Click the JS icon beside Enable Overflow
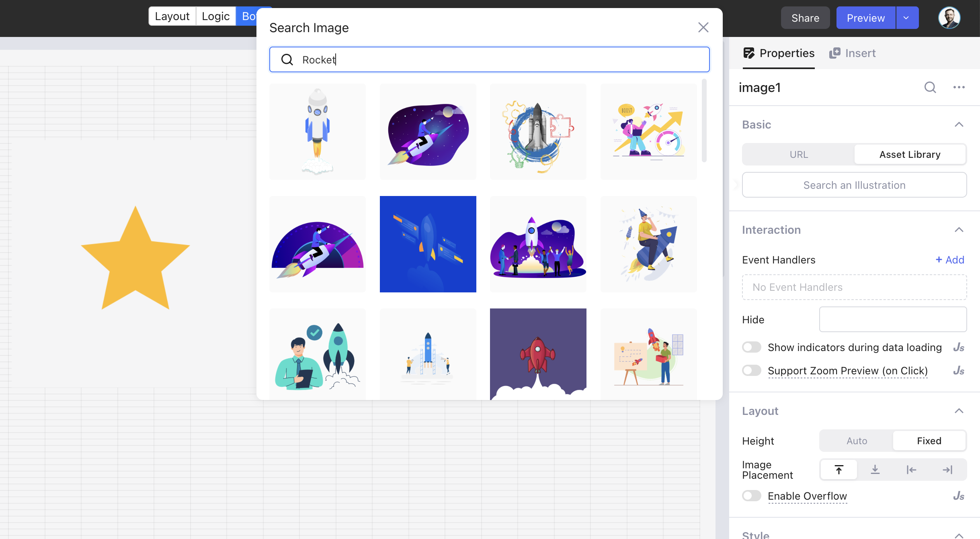Viewport: 980px width, 539px height. click(x=959, y=496)
